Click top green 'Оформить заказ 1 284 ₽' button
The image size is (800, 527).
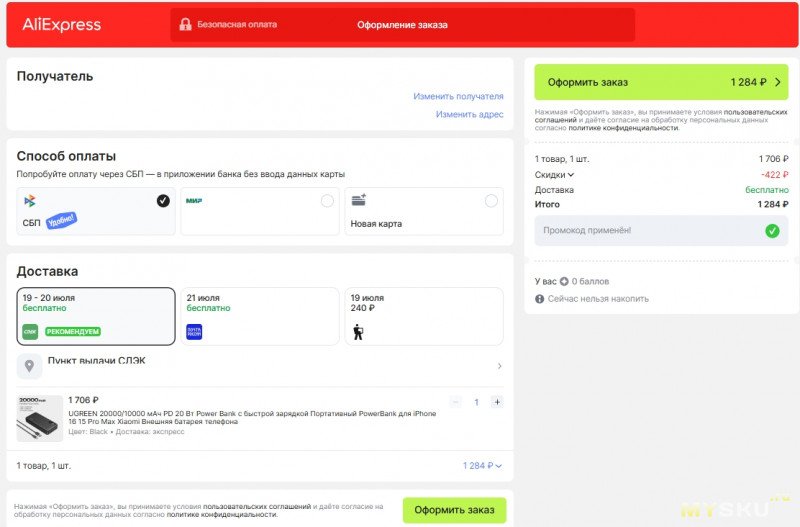(661, 82)
